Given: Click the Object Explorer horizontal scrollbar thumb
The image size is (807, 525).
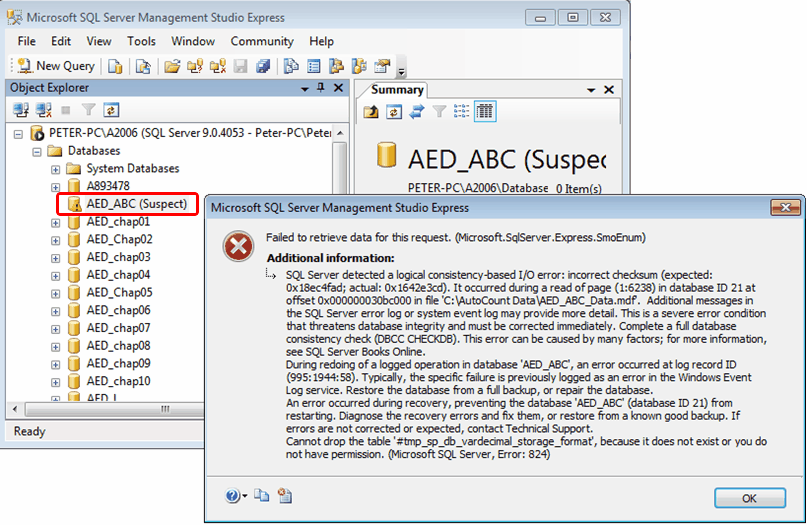Looking at the screenshot, I should click(x=116, y=409).
